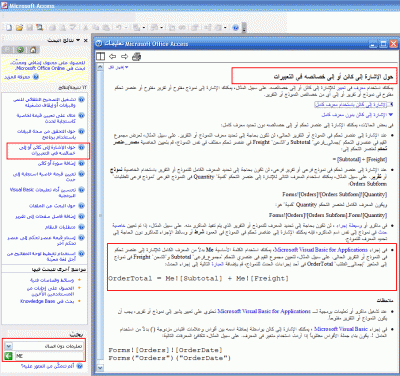Collapse the section without a full identifier
Viewport: 400px width, 376px height.
pyautogui.click(x=357, y=115)
